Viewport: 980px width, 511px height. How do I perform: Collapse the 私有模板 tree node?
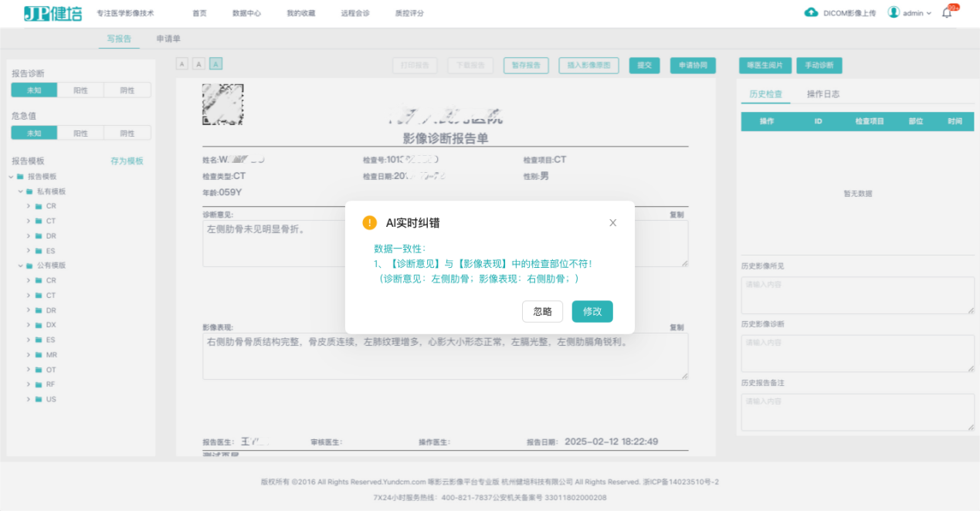[20, 191]
